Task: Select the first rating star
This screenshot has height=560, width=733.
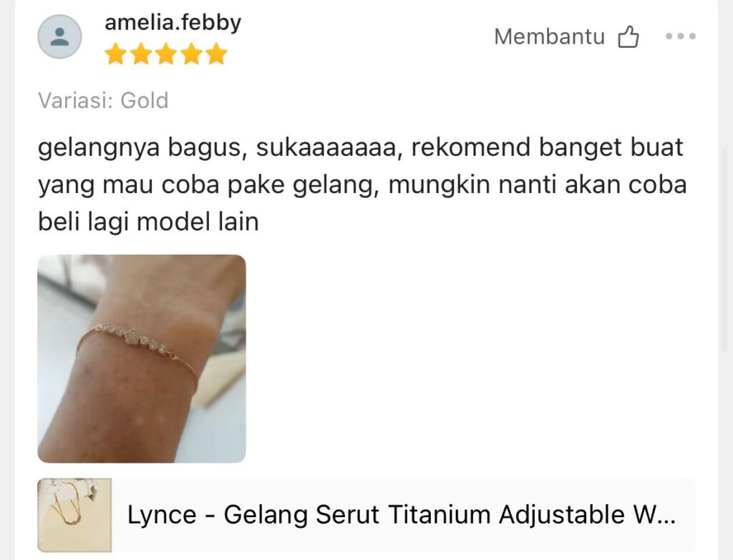Action: (115, 54)
